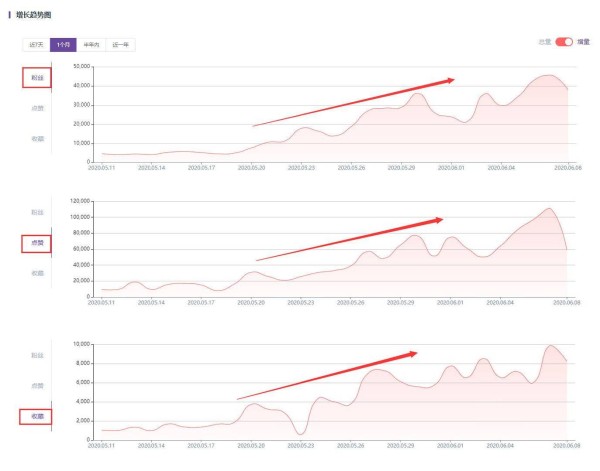Pick 点赞 beside the bottom chart
This screenshot has width=600, height=471.
coord(37,385)
